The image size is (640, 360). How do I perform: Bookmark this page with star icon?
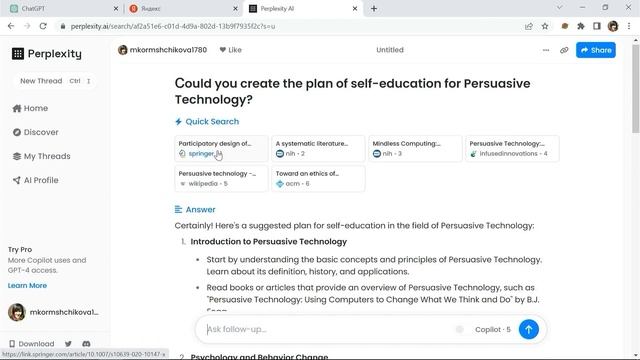point(545,26)
